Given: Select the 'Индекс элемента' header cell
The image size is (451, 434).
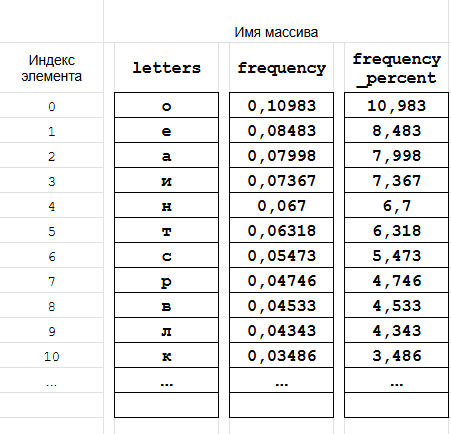Looking at the screenshot, I should [51, 68].
